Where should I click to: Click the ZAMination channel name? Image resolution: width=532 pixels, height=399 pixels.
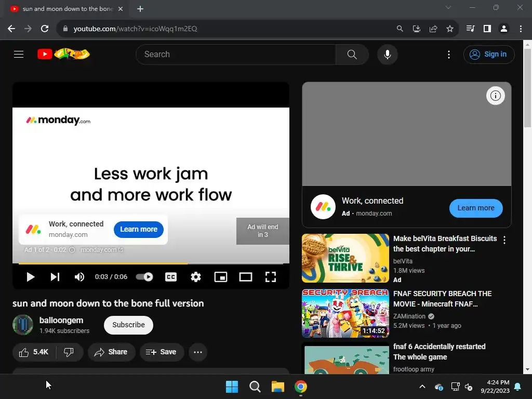pyautogui.click(x=409, y=316)
